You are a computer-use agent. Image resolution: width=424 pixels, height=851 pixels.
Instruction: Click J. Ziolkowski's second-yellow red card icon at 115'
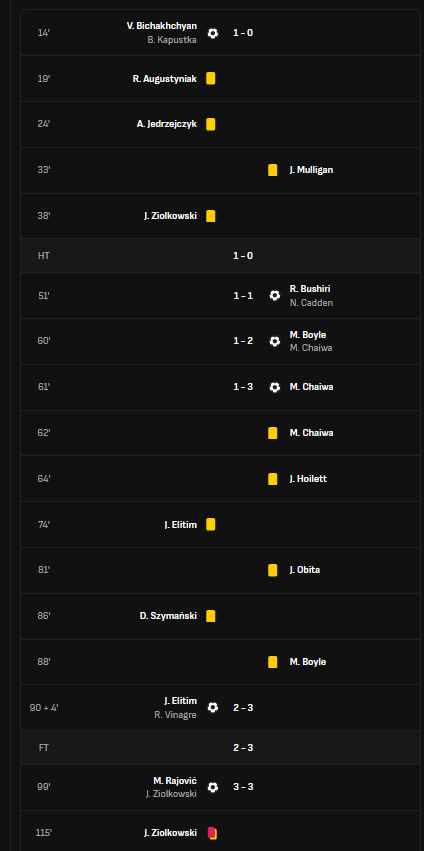pyautogui.click(x=212, y=833)
